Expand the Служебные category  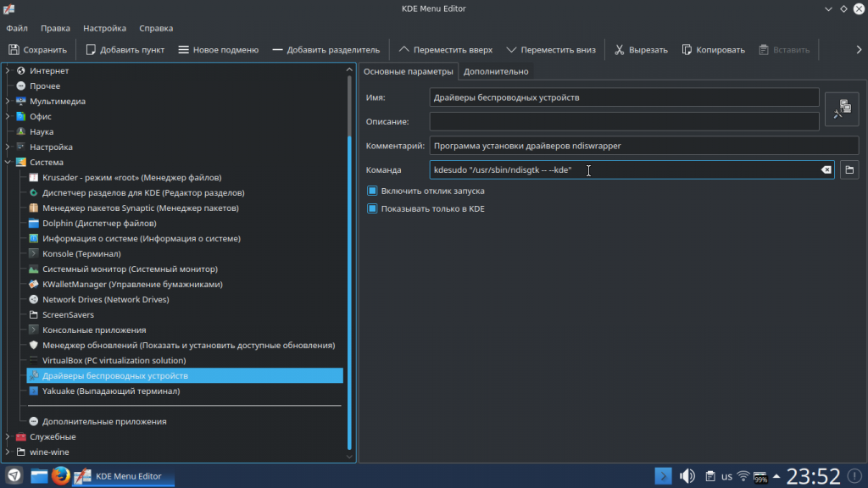(x=8, y=437)
